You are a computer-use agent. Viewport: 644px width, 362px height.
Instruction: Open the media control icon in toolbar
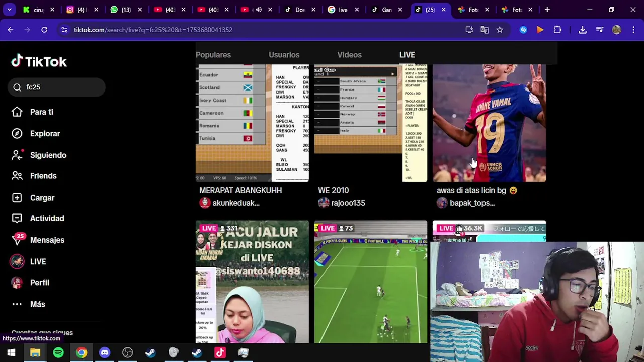[600, 30]
